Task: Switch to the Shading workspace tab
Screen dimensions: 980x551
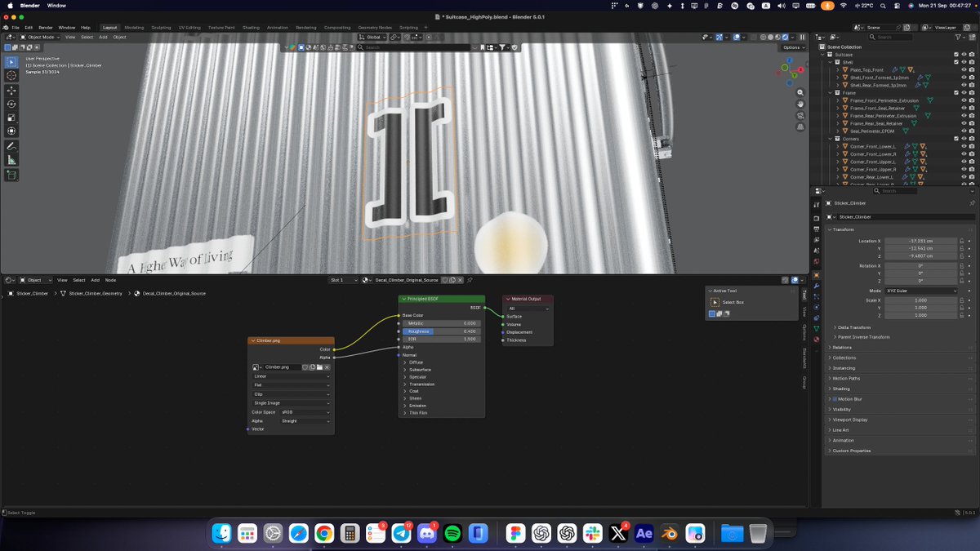Action: [x=251, y=28]
